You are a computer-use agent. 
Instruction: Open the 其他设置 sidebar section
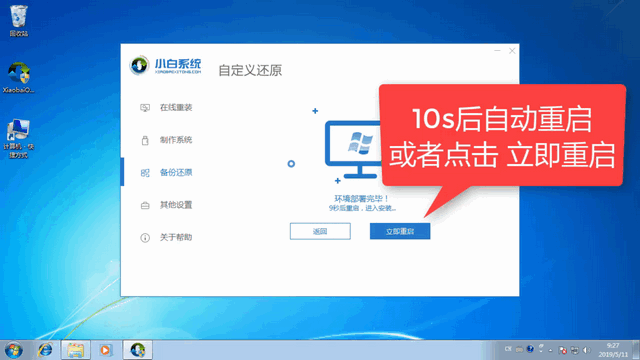(x=176, y=205)
